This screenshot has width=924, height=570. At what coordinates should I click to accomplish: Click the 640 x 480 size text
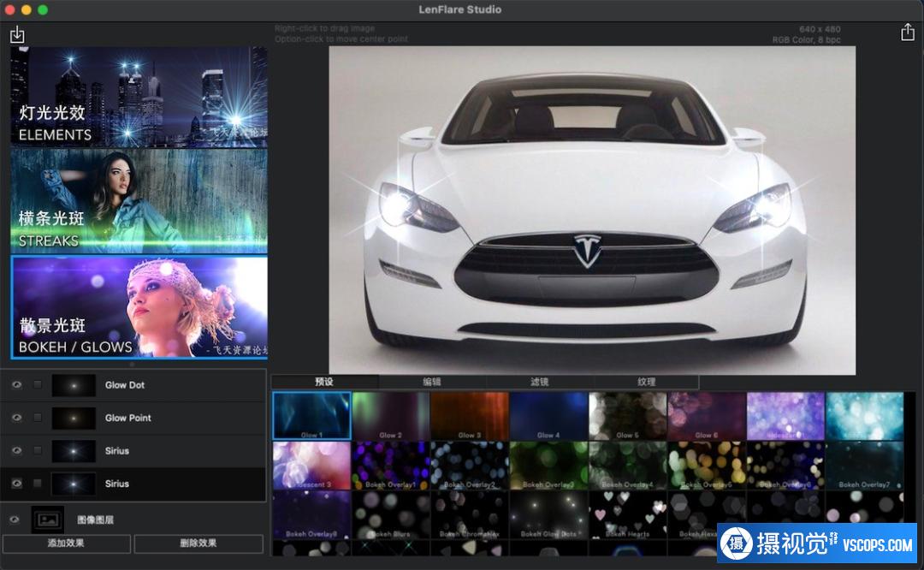coord(820,29)
